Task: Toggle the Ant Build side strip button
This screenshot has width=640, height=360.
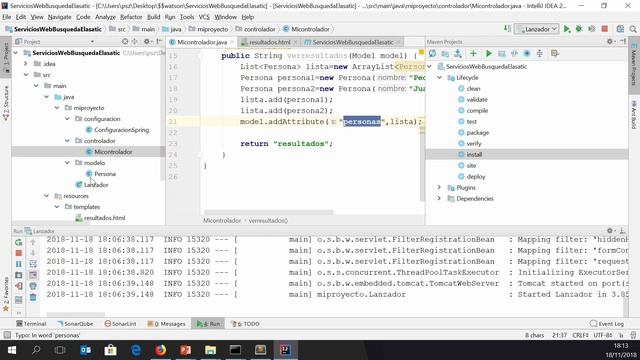Action: (634, 116)
